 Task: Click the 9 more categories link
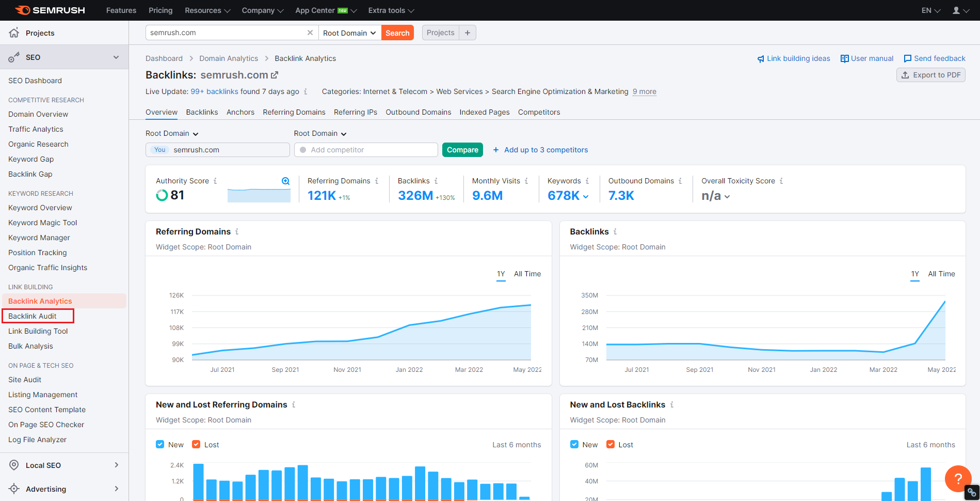coord(645,91)
